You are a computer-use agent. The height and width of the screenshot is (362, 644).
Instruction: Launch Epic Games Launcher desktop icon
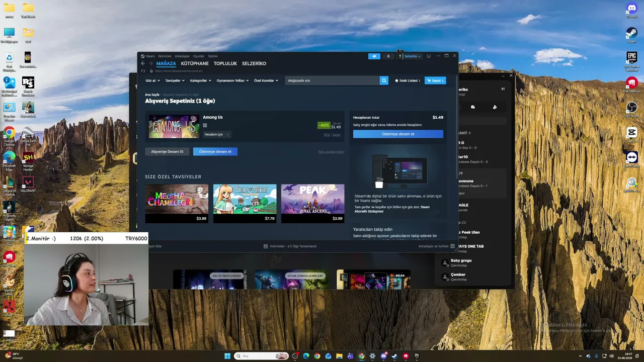pyautogui.click(x=631, y=61)
